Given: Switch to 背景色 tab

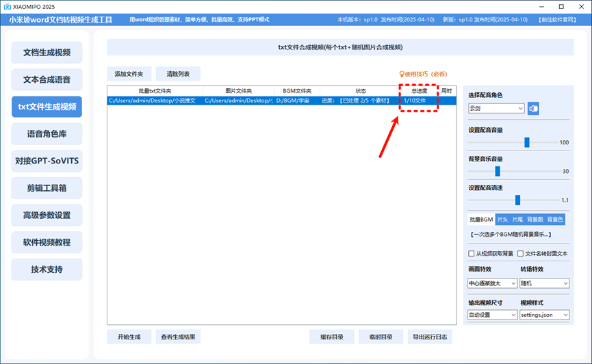Looking at the screenshot, I should point(555,220).
